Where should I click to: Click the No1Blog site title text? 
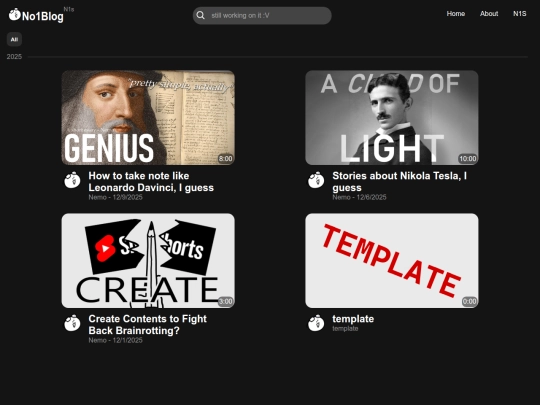[x=43, y=16]
